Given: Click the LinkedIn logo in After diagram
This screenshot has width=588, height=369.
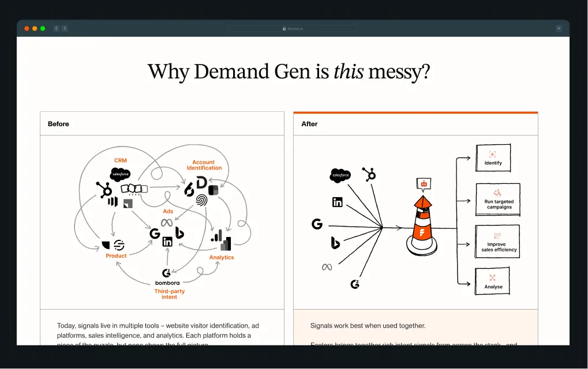Looking at the screenshot, I should click(338, 202).
